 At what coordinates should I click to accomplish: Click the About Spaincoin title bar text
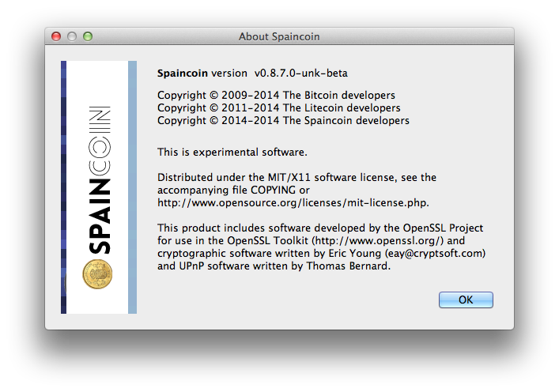[x=279, y=36]
